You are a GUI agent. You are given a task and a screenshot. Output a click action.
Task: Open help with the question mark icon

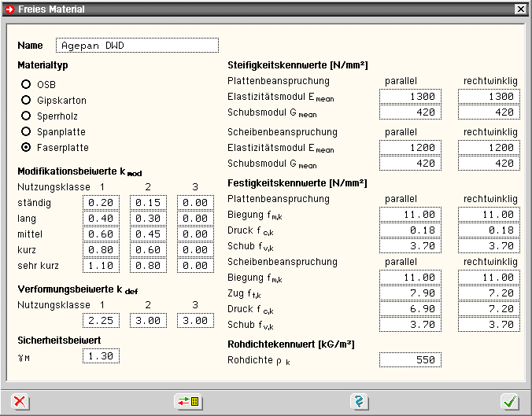pos(360,402)
